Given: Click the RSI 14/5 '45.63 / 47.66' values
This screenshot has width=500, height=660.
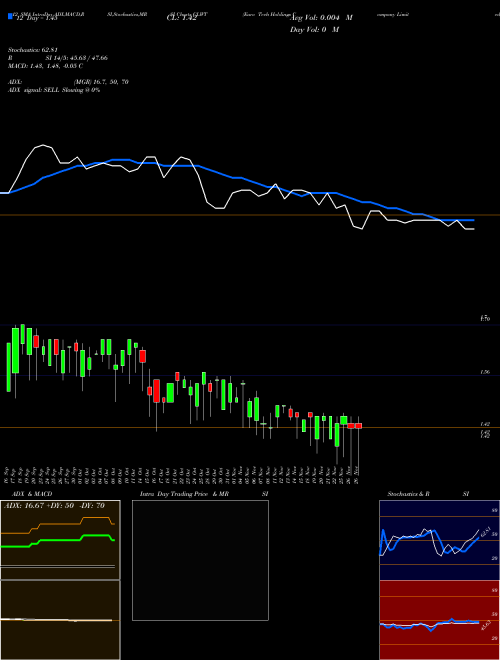Looking at the screenshot, I should [x=89, y=58].
